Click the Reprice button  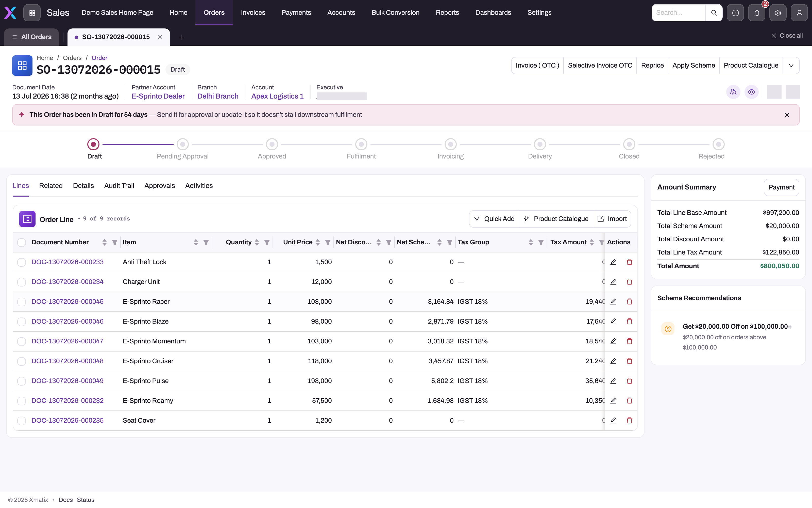tap(652, 66)
